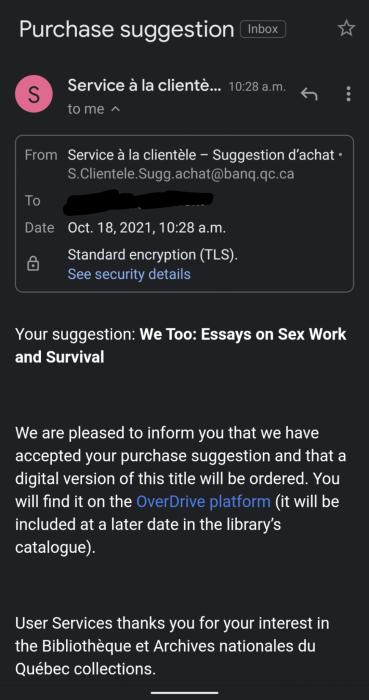Screen dimensions: 369x700
Task: Tap the 'Standard encryption (TLS)' text
Action: tap(153, 255)
